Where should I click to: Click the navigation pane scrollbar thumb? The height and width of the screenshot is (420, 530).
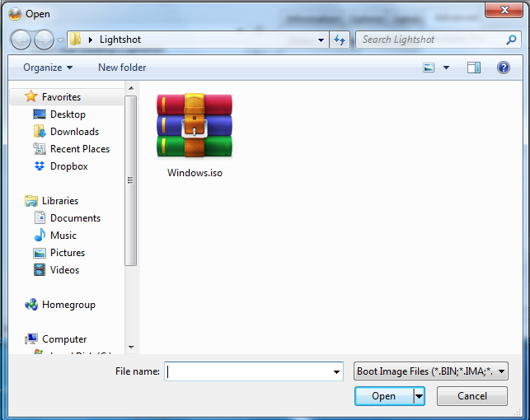click(130, 180)
